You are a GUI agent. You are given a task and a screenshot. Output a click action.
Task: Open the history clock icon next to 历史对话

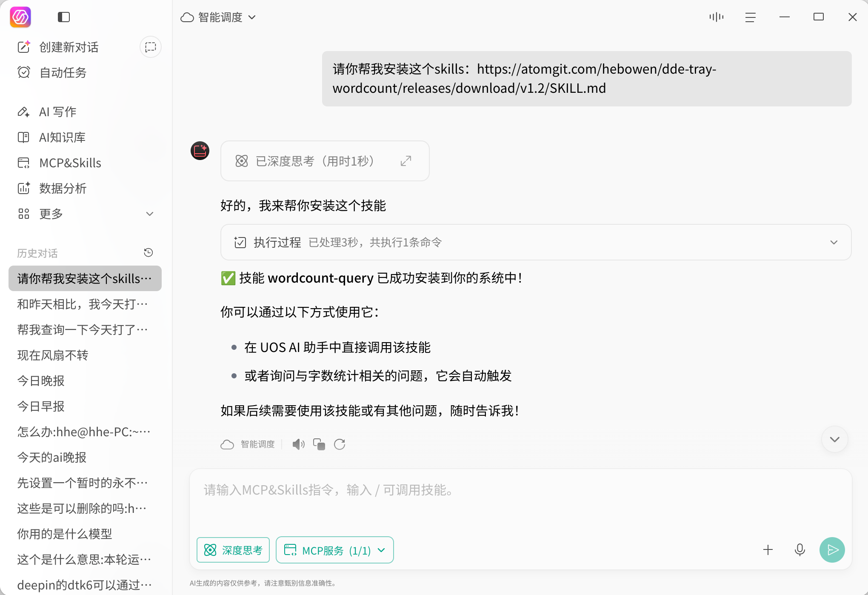[x=148, y=253]
